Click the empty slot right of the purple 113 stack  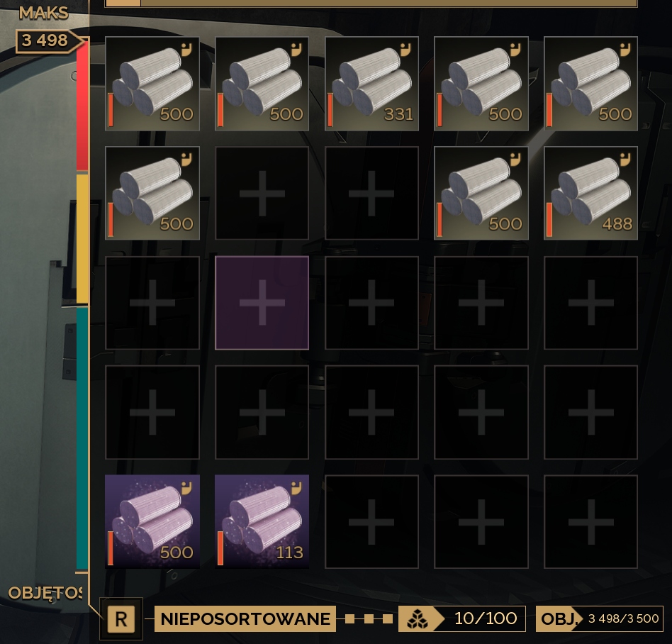tap(371, 521)
